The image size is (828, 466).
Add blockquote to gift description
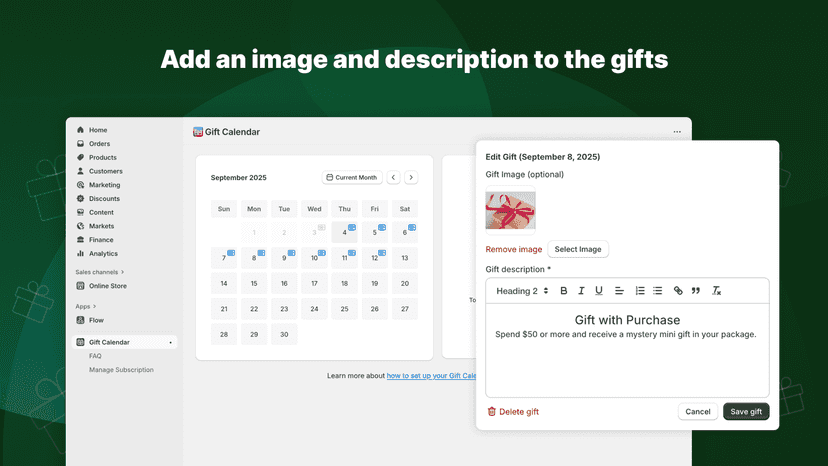696,291
